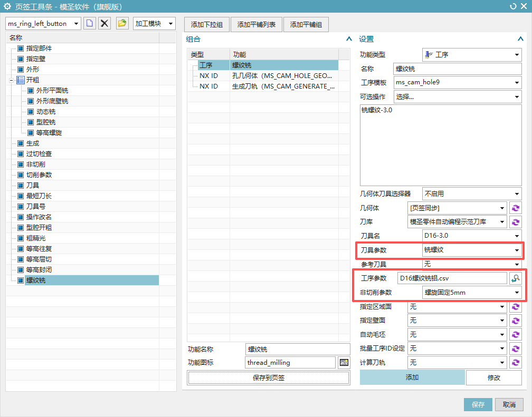
Task: Click the 功能图标 thread_milling field
Action: pyautogui.click(x=290, y=362)
